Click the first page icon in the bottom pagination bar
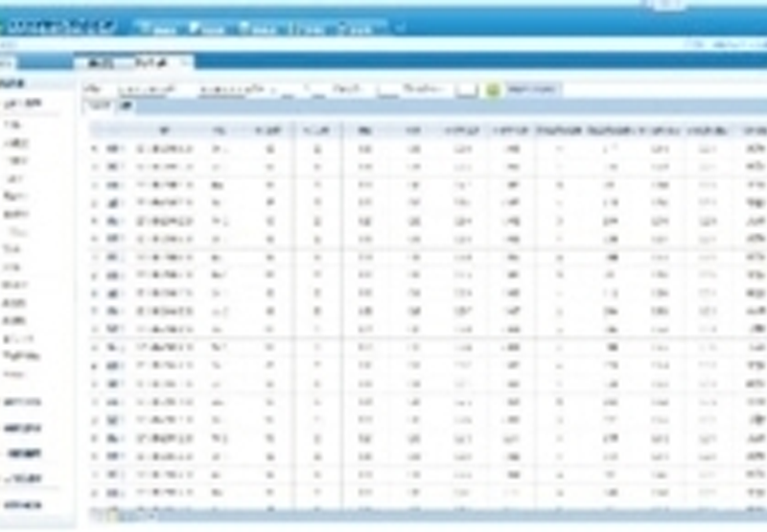The image size is (767, 532). click(100, 515)
